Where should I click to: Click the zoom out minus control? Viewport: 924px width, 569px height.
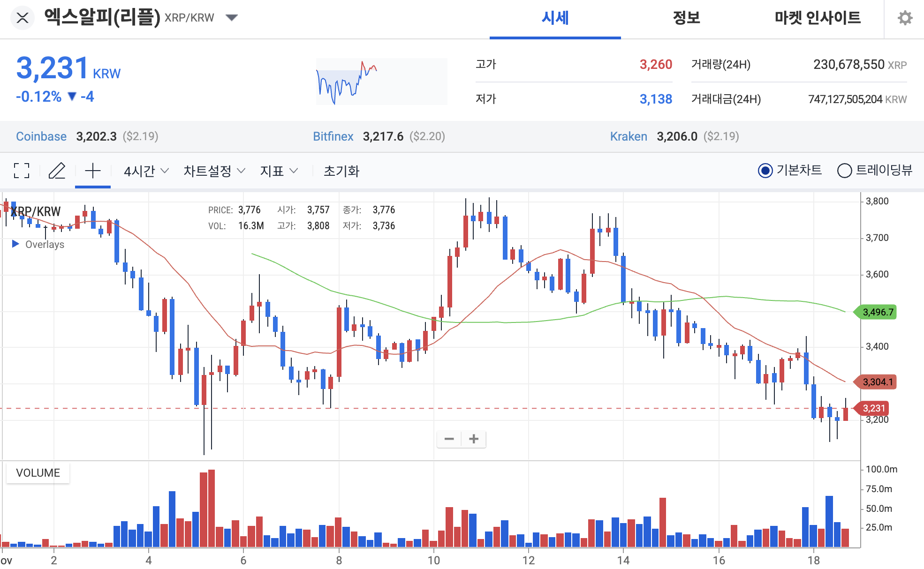(x=449, y=439)
